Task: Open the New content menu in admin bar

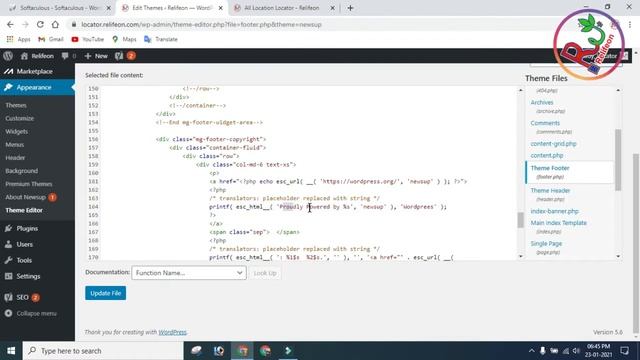Action: tap(96, 56)
